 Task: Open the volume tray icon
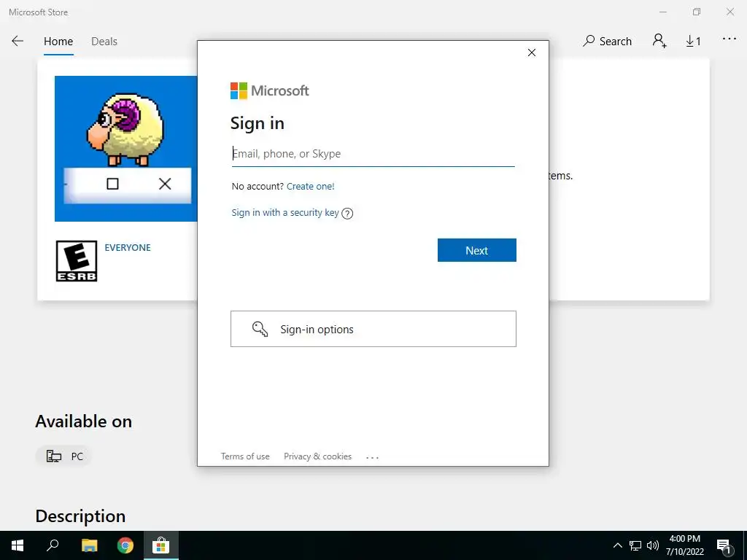point(653,545)
